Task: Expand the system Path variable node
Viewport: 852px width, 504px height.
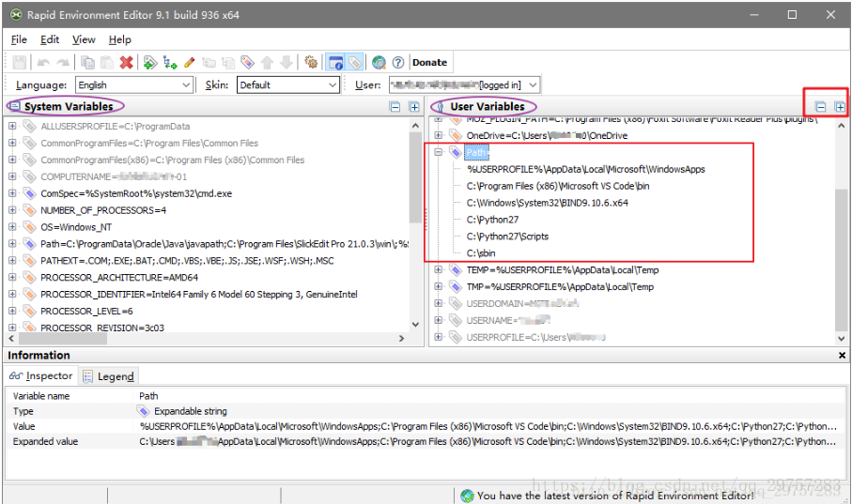Action: [12, 244]
